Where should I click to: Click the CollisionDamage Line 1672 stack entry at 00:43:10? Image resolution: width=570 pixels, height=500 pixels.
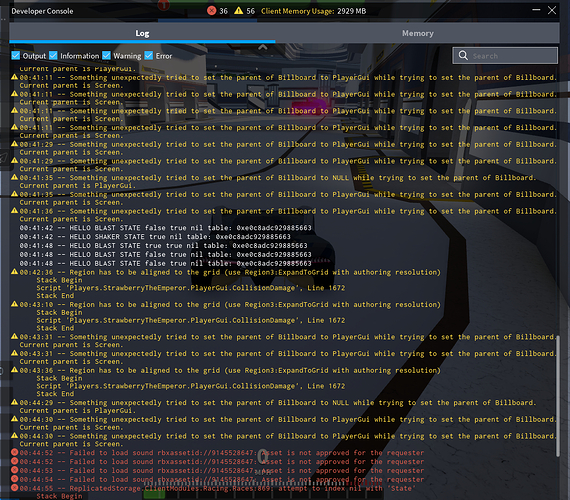click(191, 320)
